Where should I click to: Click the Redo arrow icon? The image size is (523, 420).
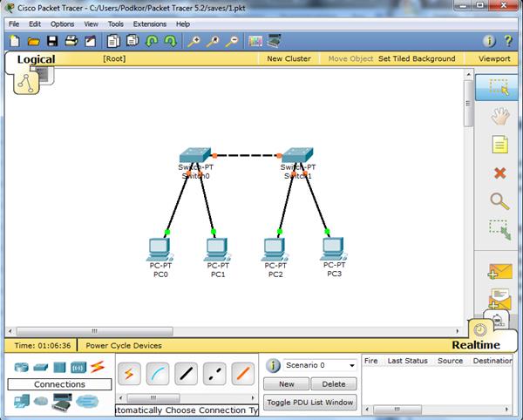(171, 41)
